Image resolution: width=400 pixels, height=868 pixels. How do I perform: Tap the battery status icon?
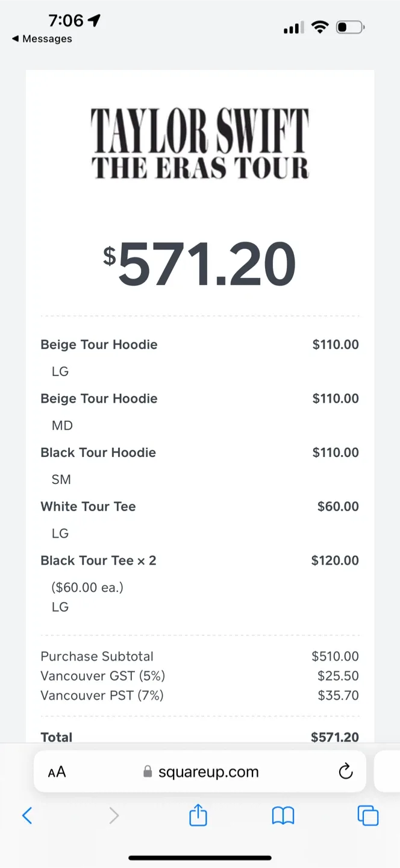coord(350,27)
